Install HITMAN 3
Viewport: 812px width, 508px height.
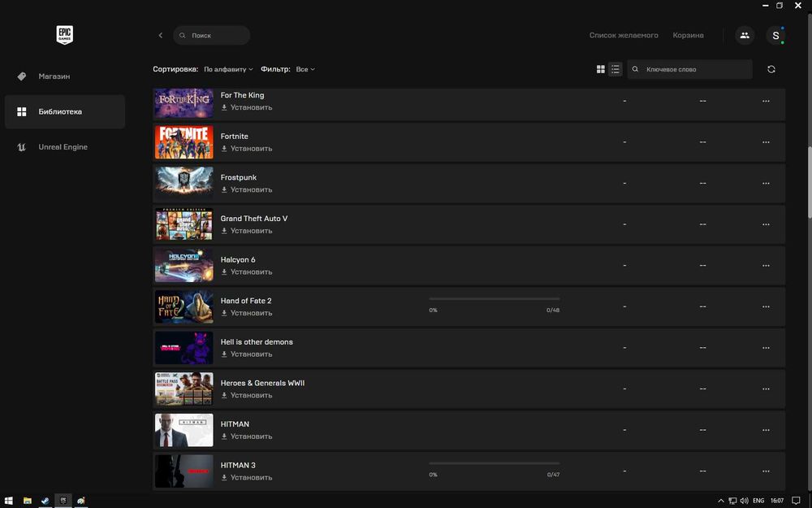(247, 477)
